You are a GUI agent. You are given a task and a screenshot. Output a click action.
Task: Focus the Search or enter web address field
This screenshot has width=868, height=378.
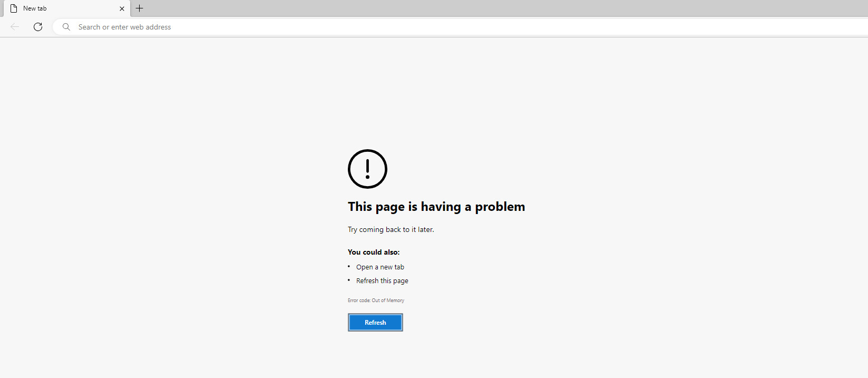pos(460,27)
